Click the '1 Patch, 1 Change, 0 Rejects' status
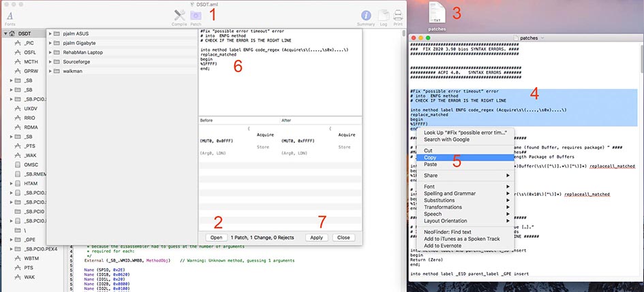Screen dimensions: 644x292 pos(262,238)
